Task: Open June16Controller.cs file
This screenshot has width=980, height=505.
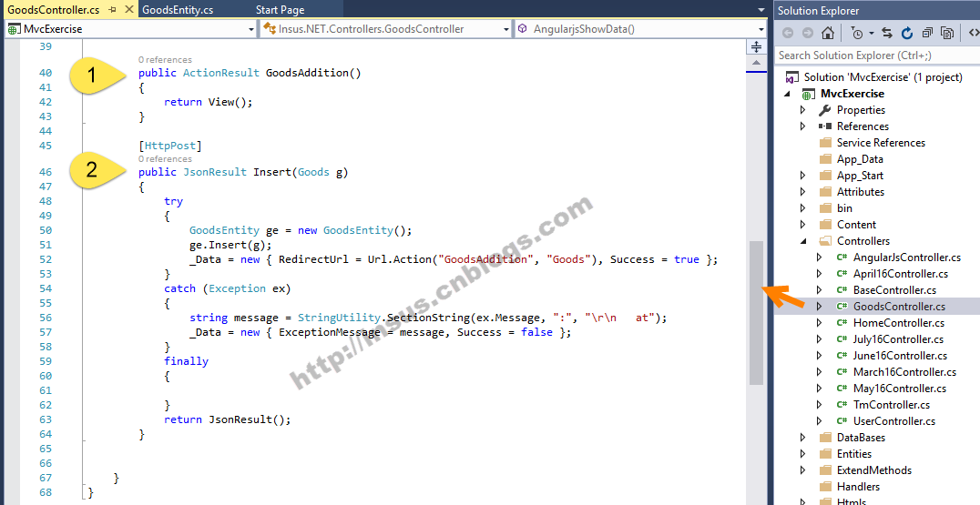Action: (900, 356)
